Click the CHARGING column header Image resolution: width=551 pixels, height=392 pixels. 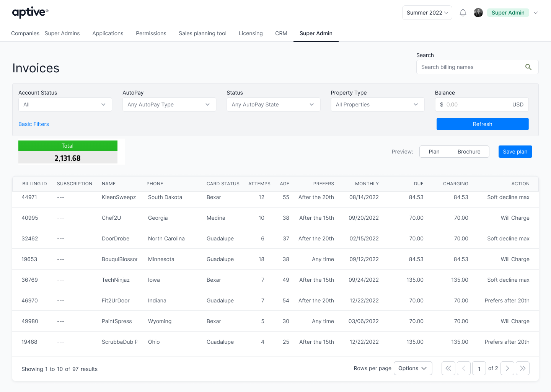(456, 184)
